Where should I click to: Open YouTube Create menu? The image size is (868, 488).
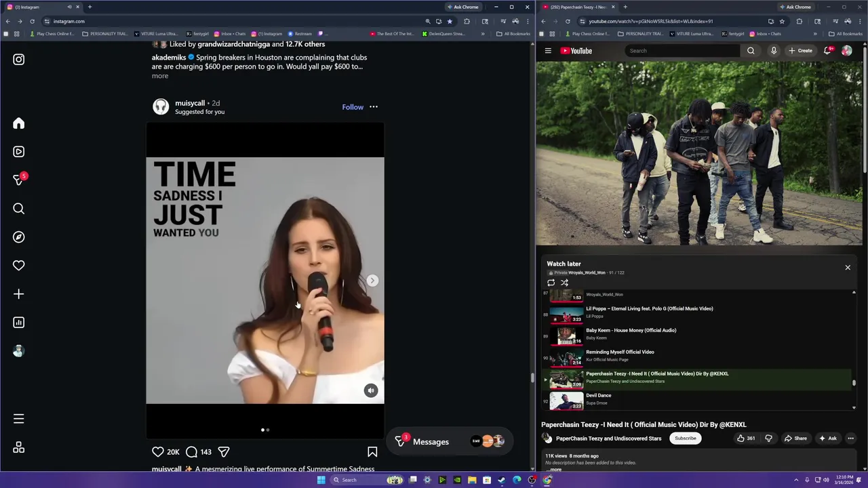(x=800, y=51)
